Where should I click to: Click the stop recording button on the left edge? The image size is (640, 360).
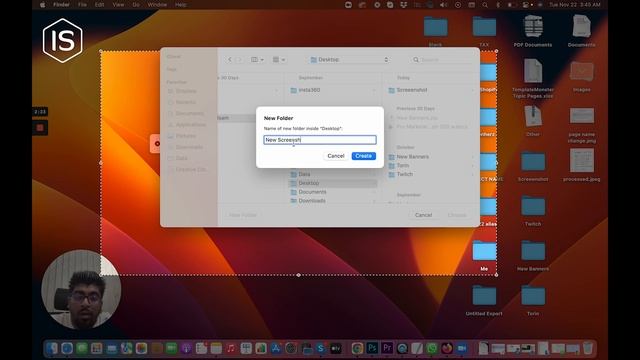pyautogui.click(x=40, y=128)
